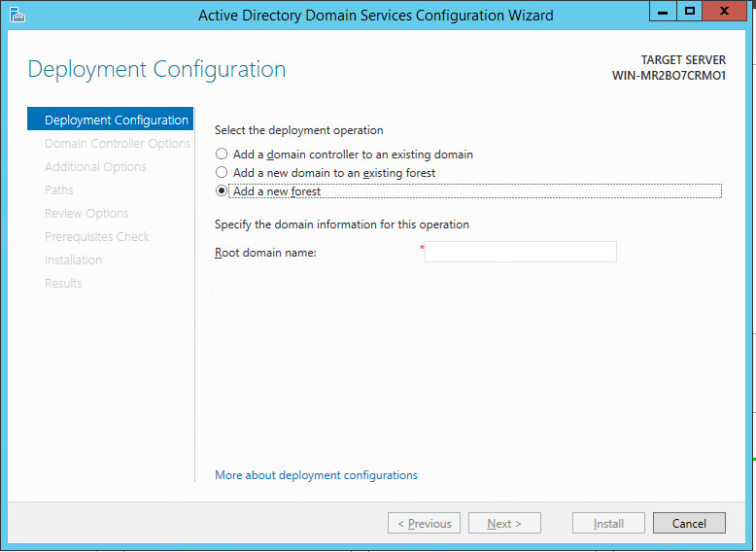Image resolution: width=756 pixels, height=552 pixels.
Task: Choose 'Add a new domain to an existing forest'
Action: coord(223,173)
